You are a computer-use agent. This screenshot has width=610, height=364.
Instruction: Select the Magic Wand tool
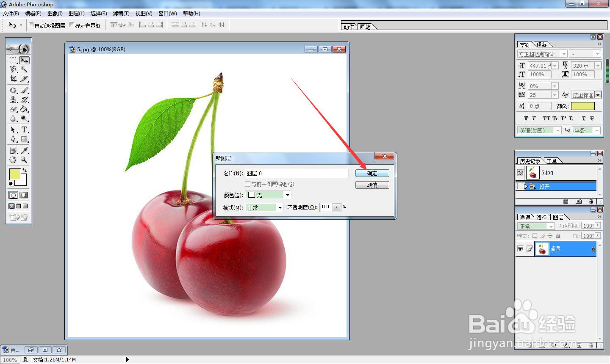click(24, 69)
